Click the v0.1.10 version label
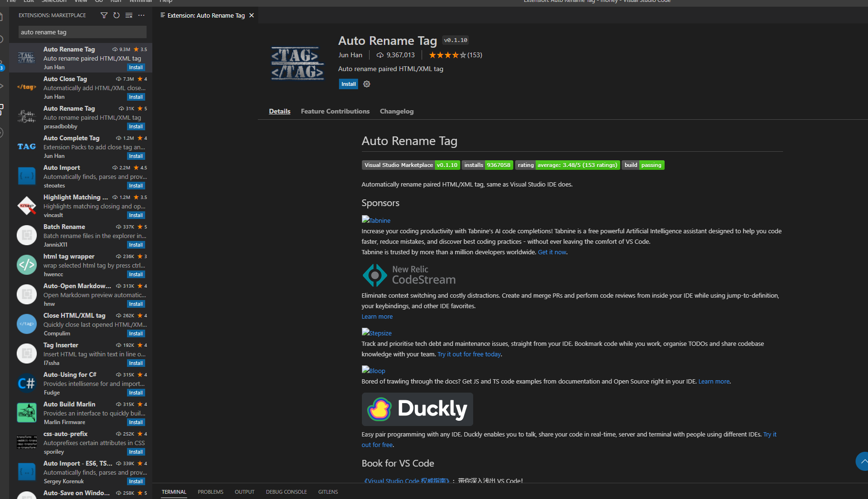 [x=455, y=40]
